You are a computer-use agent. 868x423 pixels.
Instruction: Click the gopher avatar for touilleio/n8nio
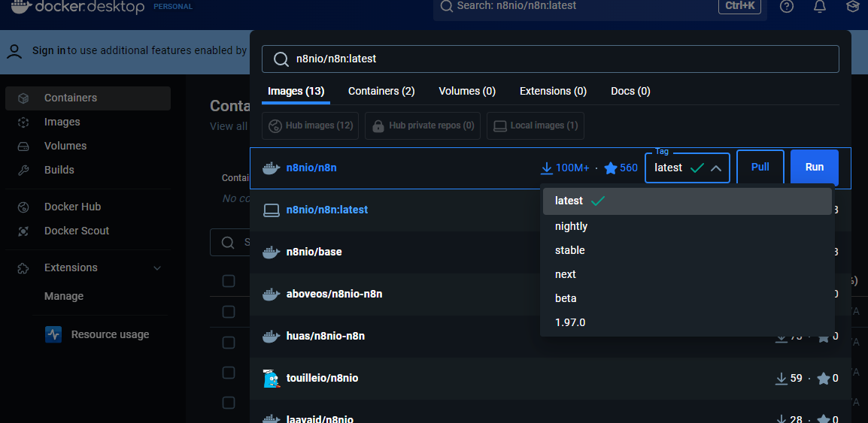point(271,378)
